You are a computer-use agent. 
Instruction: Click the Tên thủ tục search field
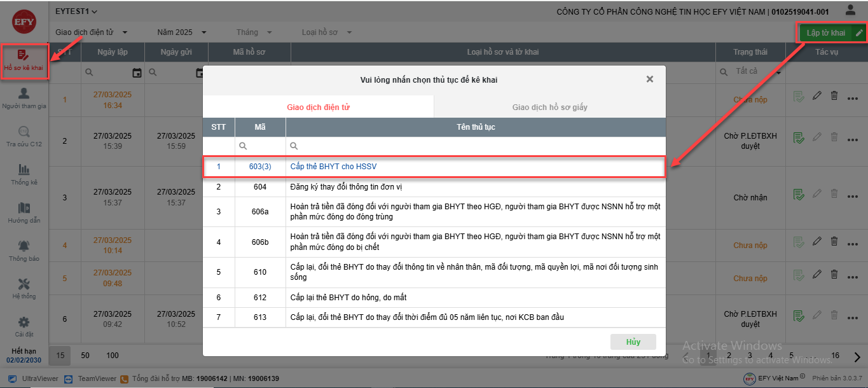477,146
